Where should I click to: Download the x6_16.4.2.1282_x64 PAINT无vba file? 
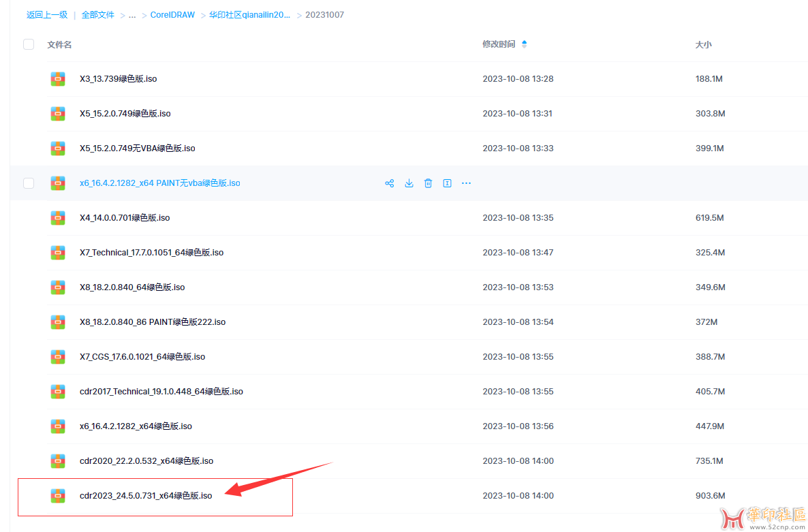tap(409, 183)
